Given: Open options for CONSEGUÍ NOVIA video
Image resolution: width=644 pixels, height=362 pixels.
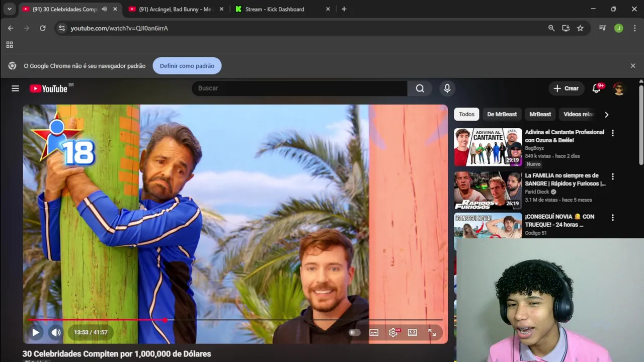Looking at the screenshot, I should [x=612, y=218].
